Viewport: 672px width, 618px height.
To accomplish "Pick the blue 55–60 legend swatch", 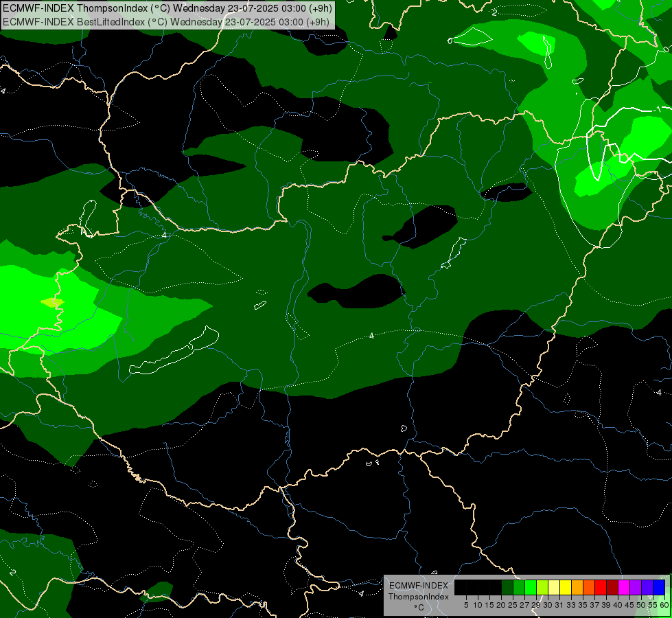I will pos(659,587).
